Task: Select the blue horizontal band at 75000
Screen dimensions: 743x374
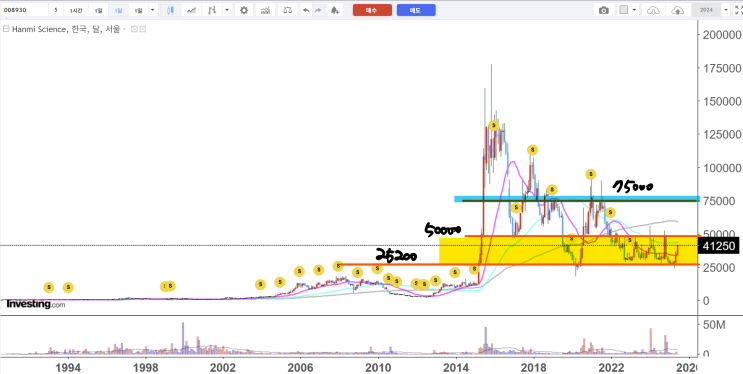Action: [x=576, y=198]
